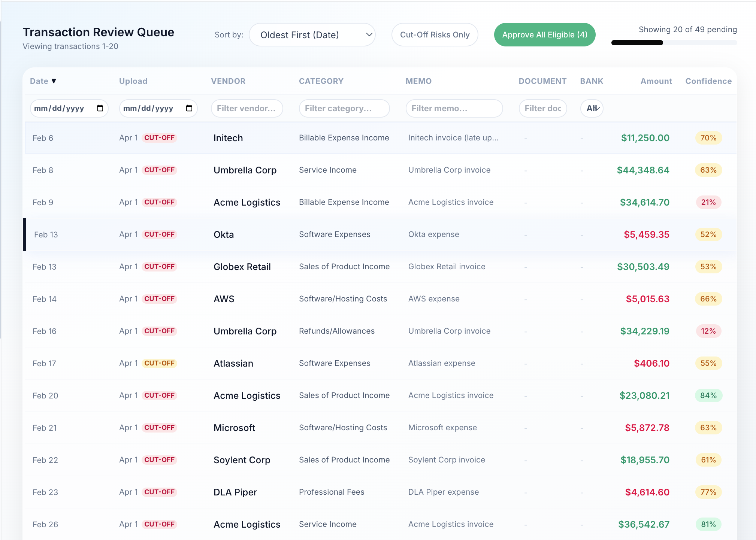The image size is (756, 540).
Task: Select Acme Logistics on Feb 26 row
Action: click(x=380, y=524)
